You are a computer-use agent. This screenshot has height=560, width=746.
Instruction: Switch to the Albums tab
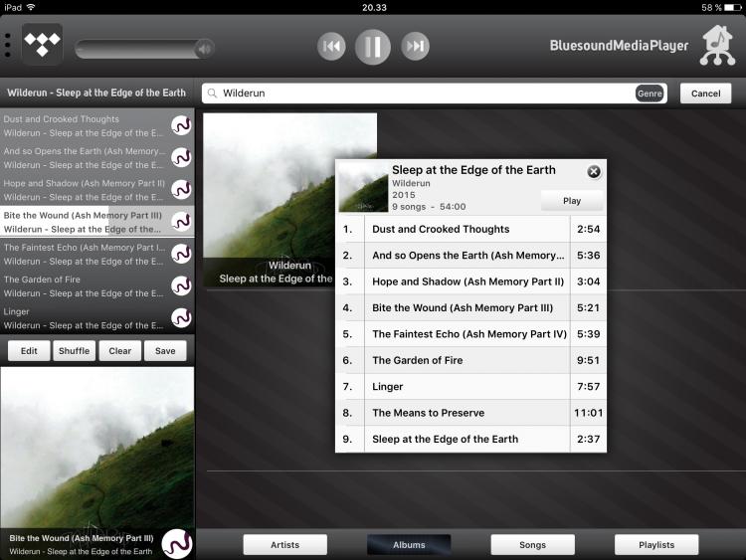tap(409, 545)
